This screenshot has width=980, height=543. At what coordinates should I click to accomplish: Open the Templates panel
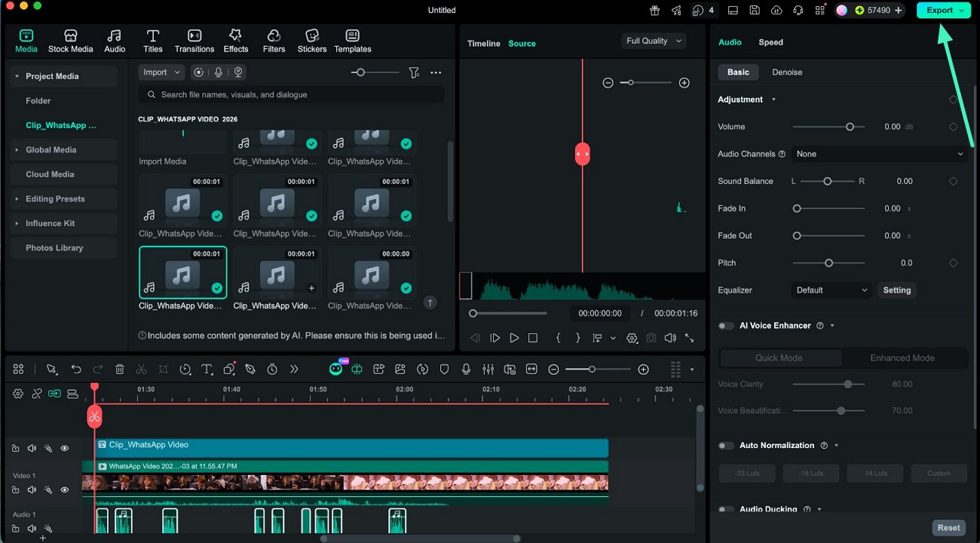tap(353, 41)
